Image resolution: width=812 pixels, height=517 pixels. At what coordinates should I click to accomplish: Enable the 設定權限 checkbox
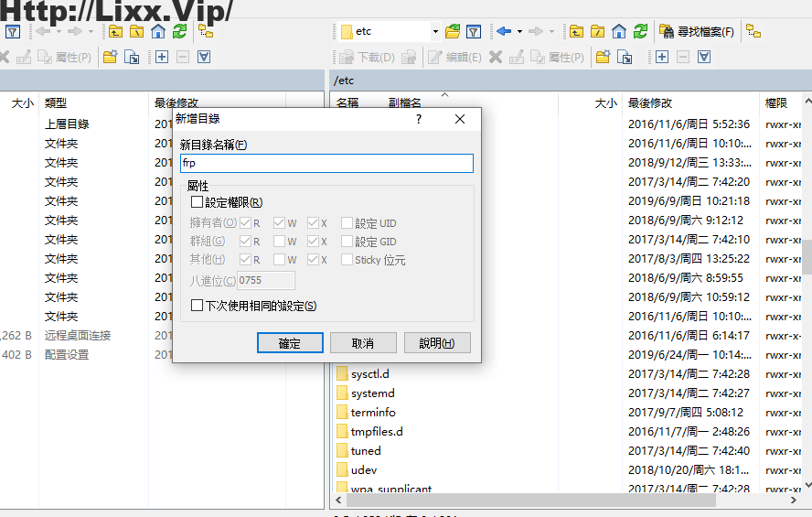tap(197, 201)
